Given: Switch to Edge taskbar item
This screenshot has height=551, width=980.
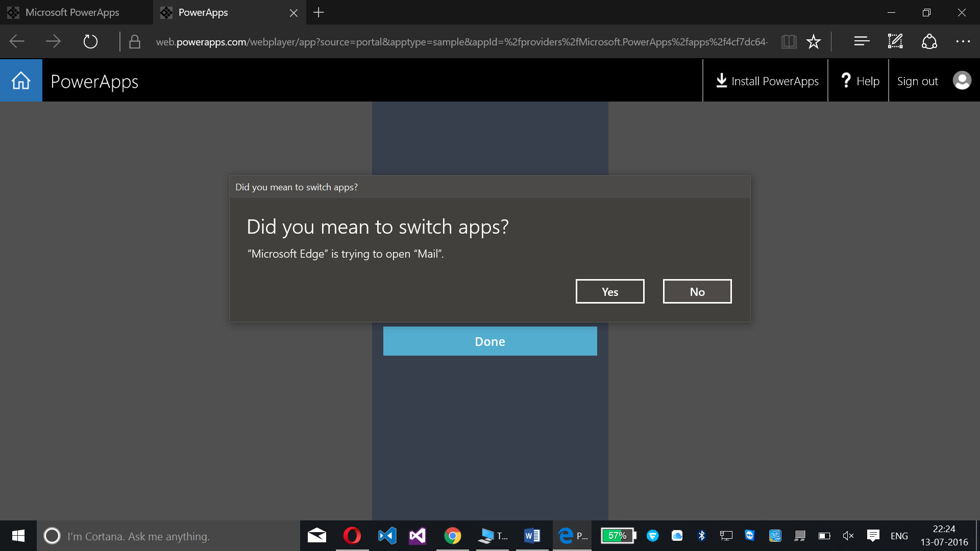Looking at the screenshot, I should click(x=572, y=536).
